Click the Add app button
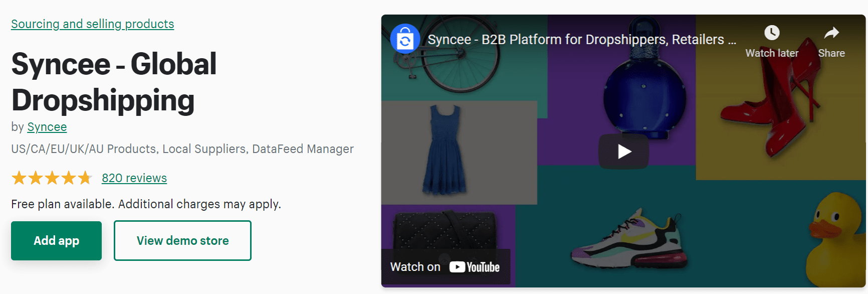Image resolution: width=868 pixels, height=294 pixels. tap(56, 241)
